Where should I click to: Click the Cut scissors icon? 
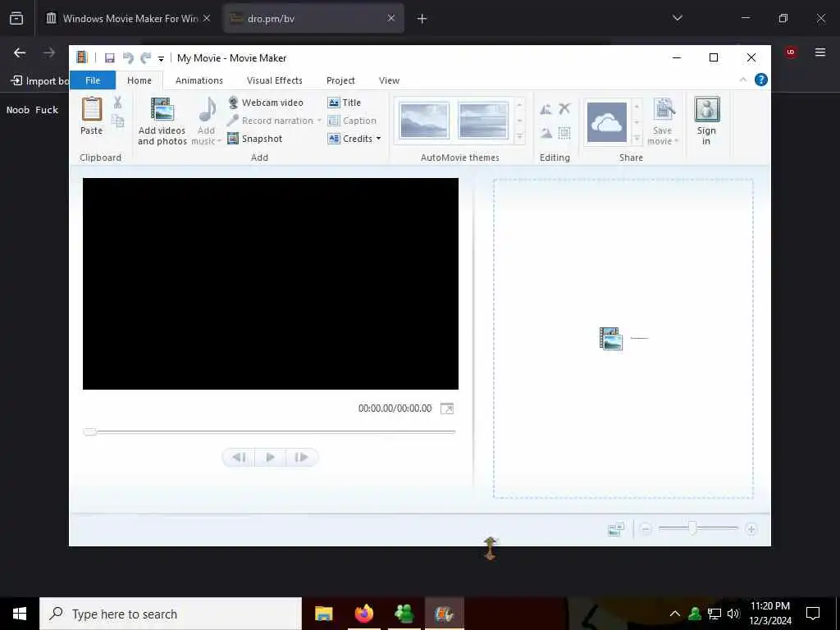pyautogui.click(x=118, y=102)
